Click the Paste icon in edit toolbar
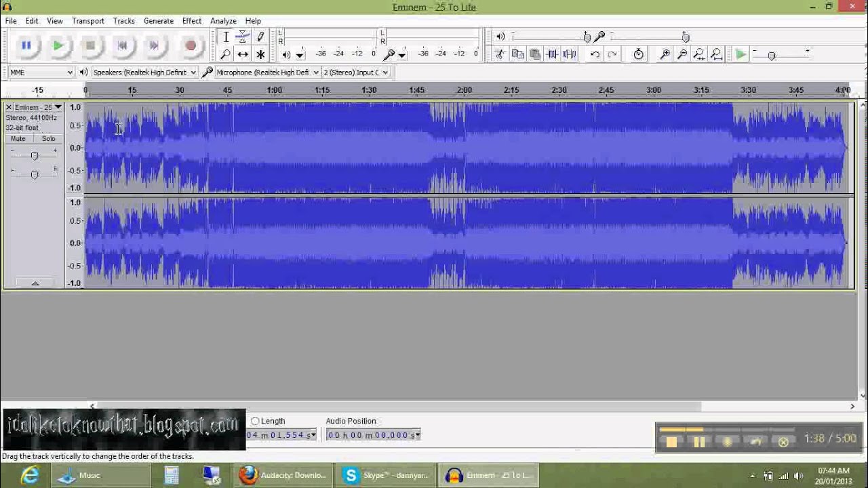The width and height of the screenshot is (868, 488). [x=535, y=54]
